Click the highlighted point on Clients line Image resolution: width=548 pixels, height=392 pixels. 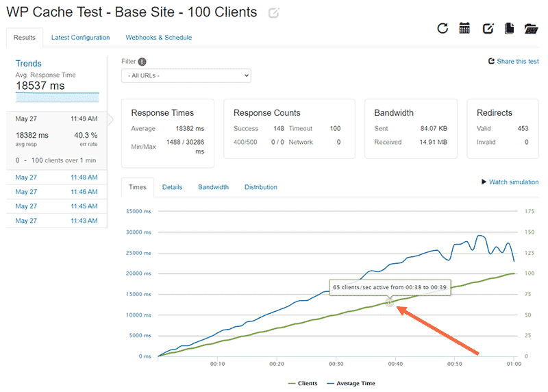389,302
